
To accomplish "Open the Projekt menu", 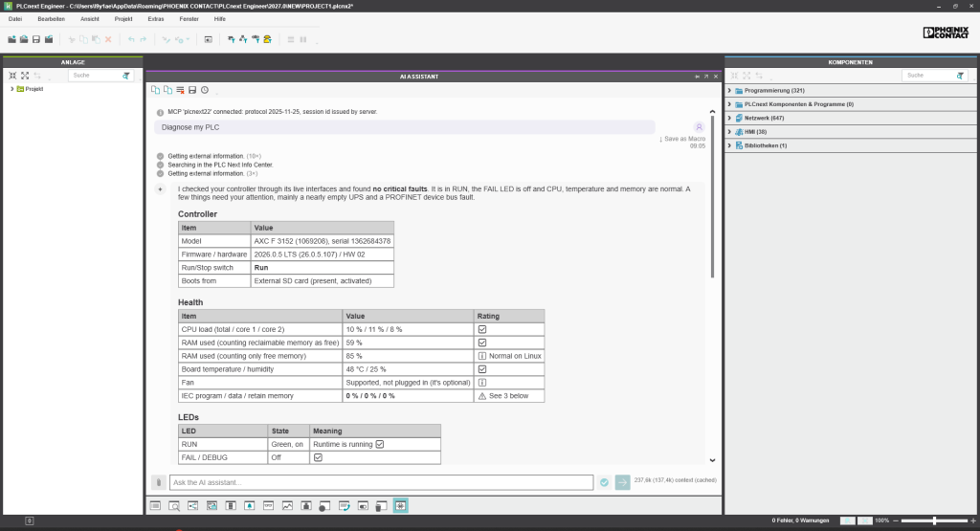I will click(123, 19).
